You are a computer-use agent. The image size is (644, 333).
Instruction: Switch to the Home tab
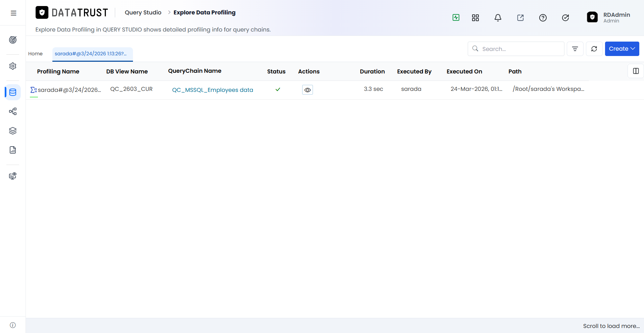[x=35, y=54]
